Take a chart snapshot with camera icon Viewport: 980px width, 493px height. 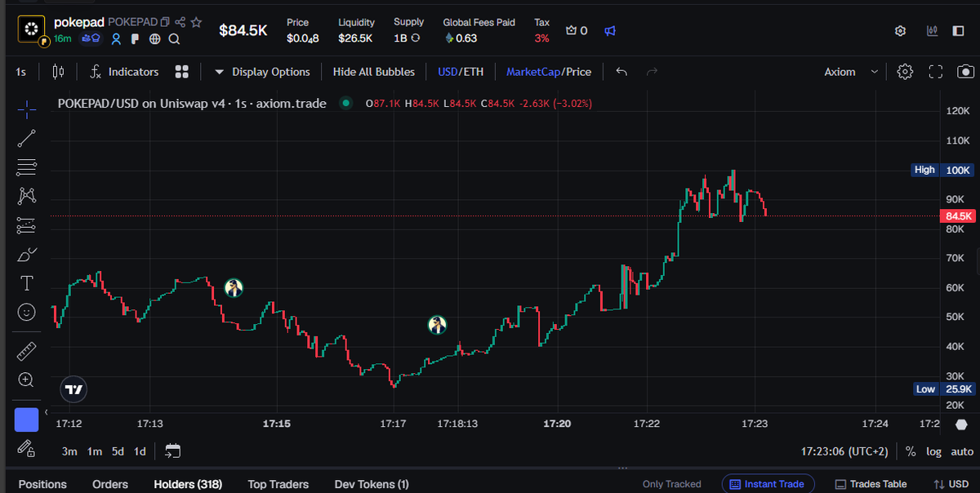tap(965, 72)
